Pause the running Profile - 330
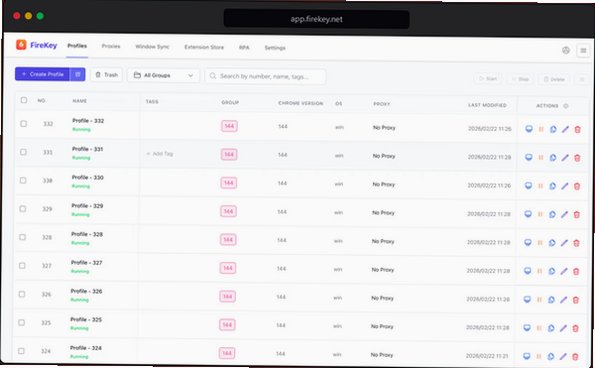The height and width of the screenshot is (368, 595). [x=540, y=186]
